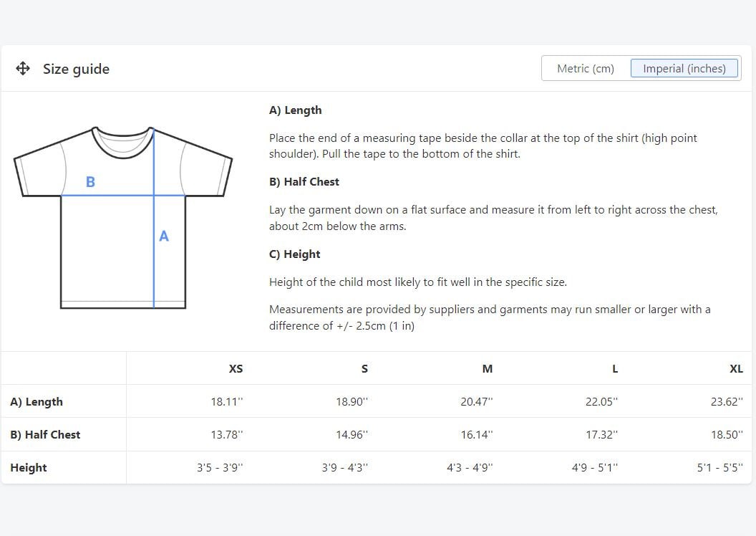This screenshot has height=536, width=756.
Task: Click the Height row label in table
Action: pyautogui.click(x=29, y=467)
